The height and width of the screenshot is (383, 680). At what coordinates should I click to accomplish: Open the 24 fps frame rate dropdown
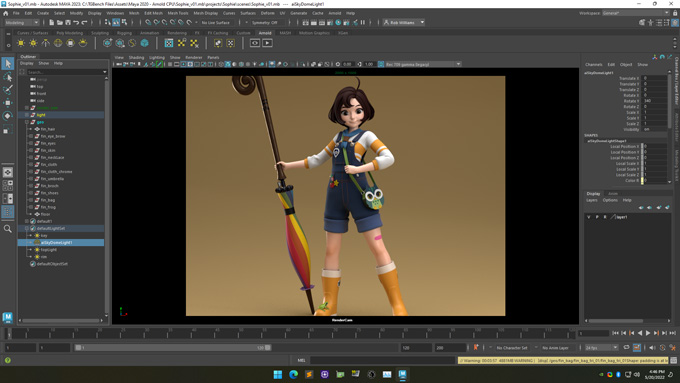601,348
